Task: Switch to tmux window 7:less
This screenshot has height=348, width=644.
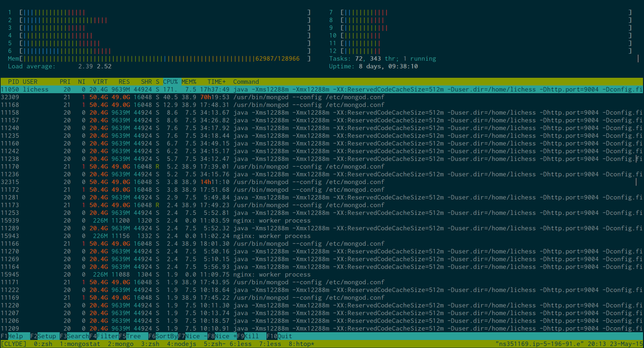Action: click(271, 344)
